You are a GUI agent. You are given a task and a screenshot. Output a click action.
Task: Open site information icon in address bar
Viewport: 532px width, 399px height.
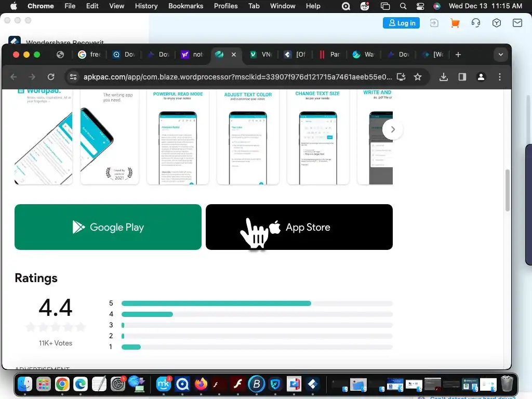pos(73,77)
